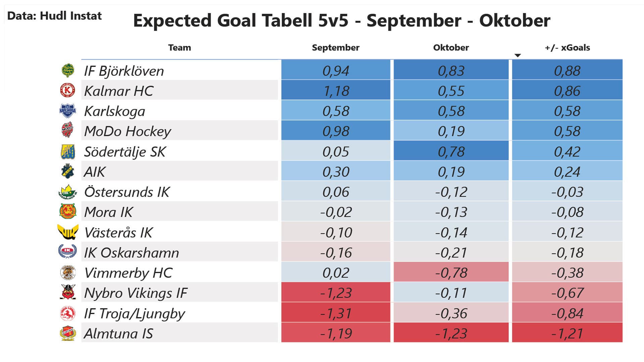Sort by the September column header

coord(335,48)
